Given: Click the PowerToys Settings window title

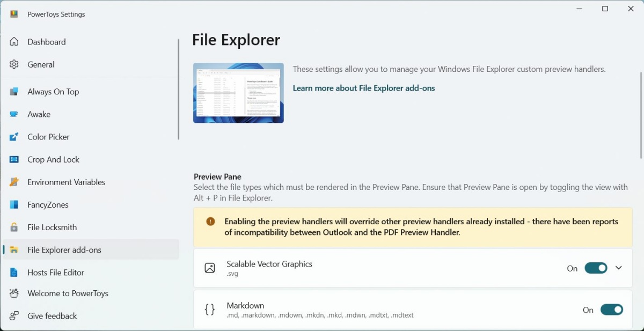Looking at the screenshot, I should [x=56, y=14].
